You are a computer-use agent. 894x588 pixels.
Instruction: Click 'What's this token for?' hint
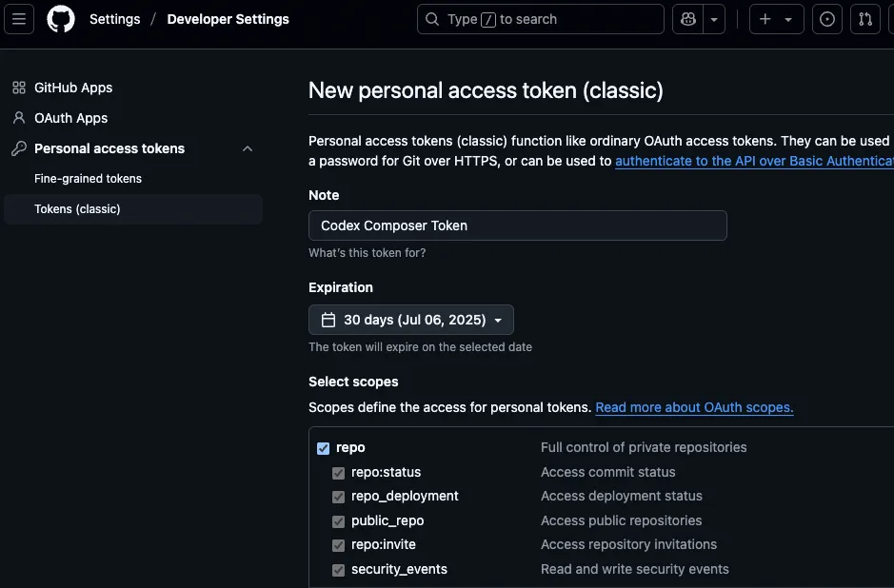coord(368,252)
